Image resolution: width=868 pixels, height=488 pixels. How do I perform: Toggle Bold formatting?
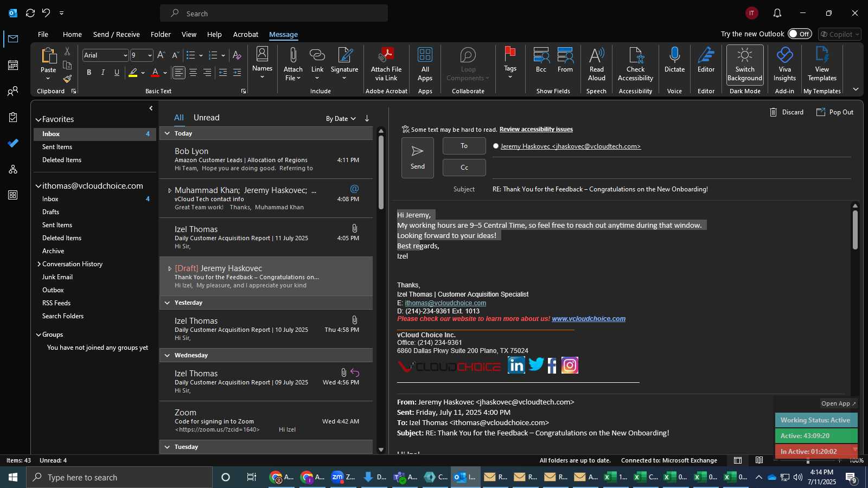[89, 72]
